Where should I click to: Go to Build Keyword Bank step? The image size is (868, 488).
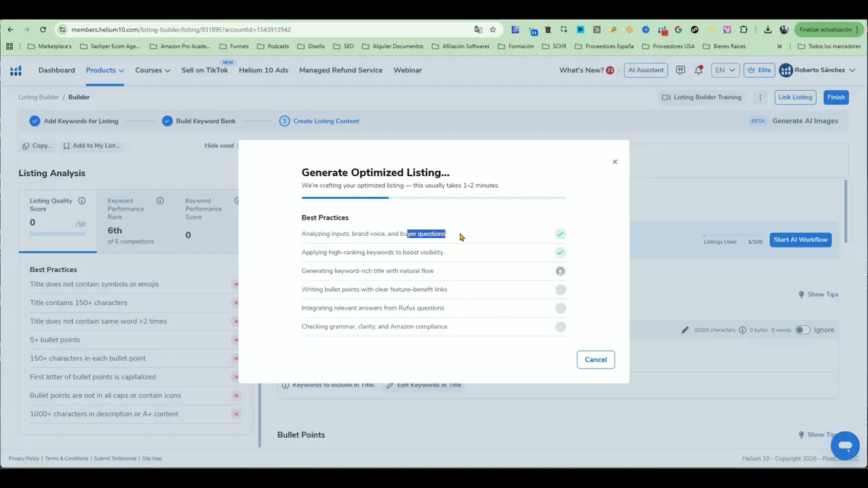coord(199,121)
